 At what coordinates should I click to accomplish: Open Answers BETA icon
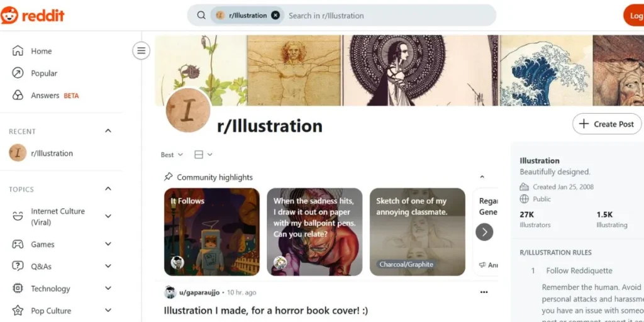[x=18, y=96]
